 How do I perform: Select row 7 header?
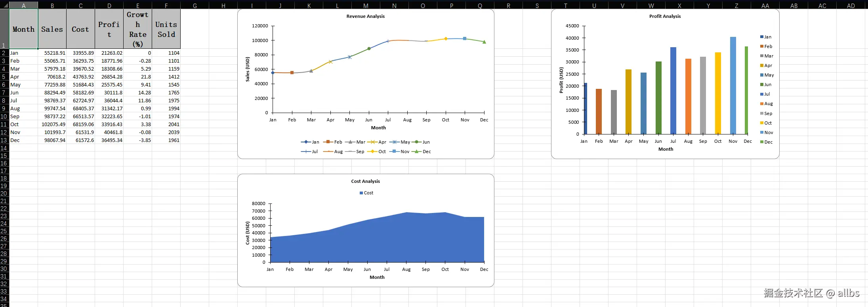pyautogui.click(x=4, y=92)
